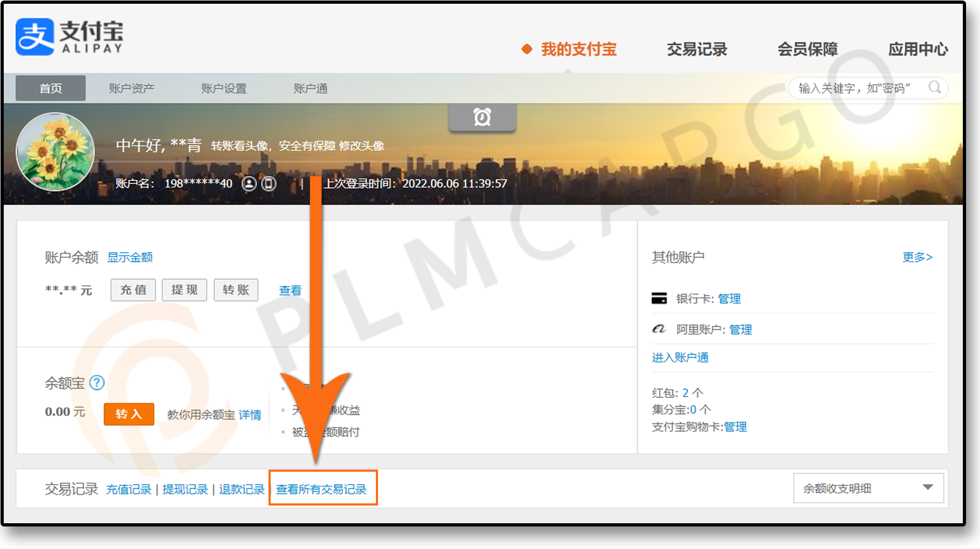Screen dimensions: 980x549
Task: Click the 更多> link in 其他账户
Action: click(x=918, y=257)
